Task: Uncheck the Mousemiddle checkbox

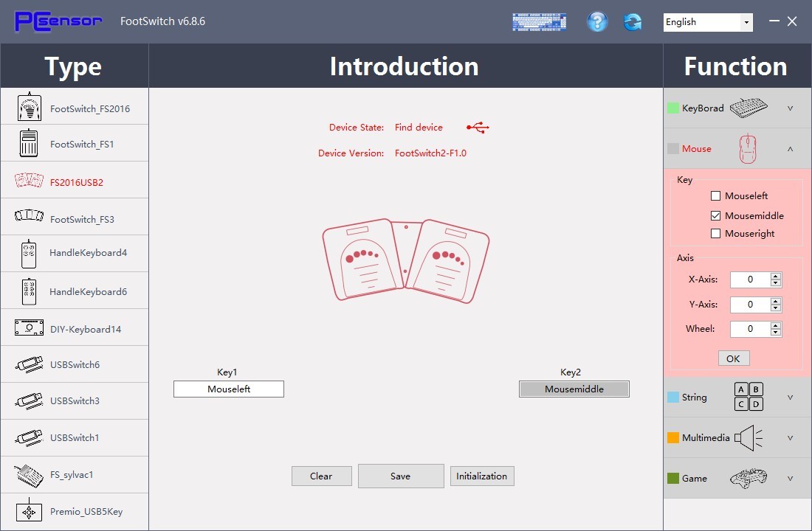Action: coord(716,215)
